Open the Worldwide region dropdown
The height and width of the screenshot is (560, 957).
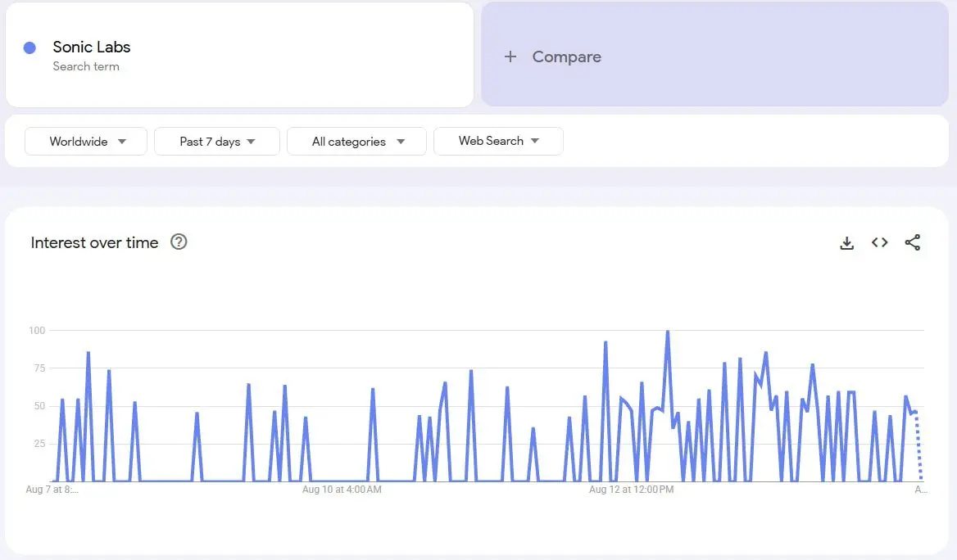86,142
